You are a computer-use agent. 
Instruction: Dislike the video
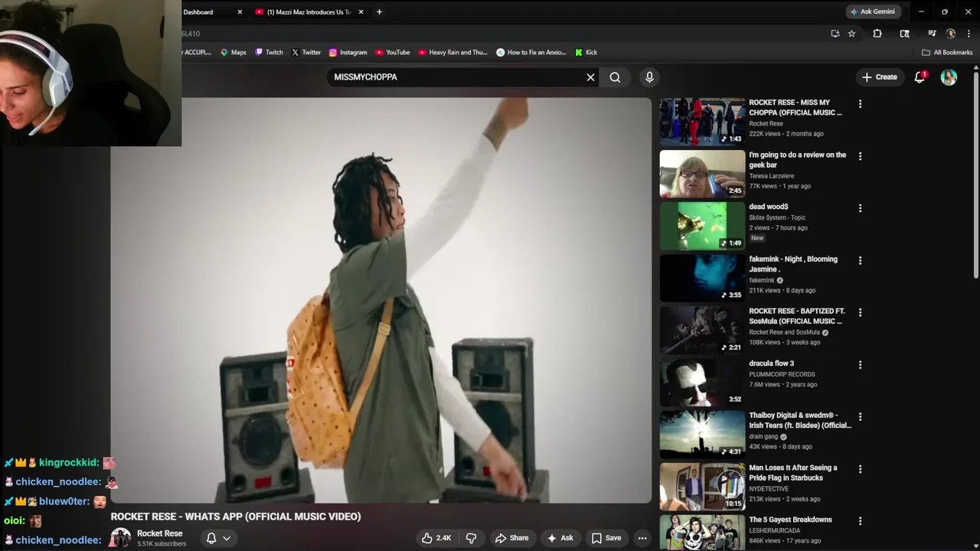pyautogui.click(x=472, y=538)
